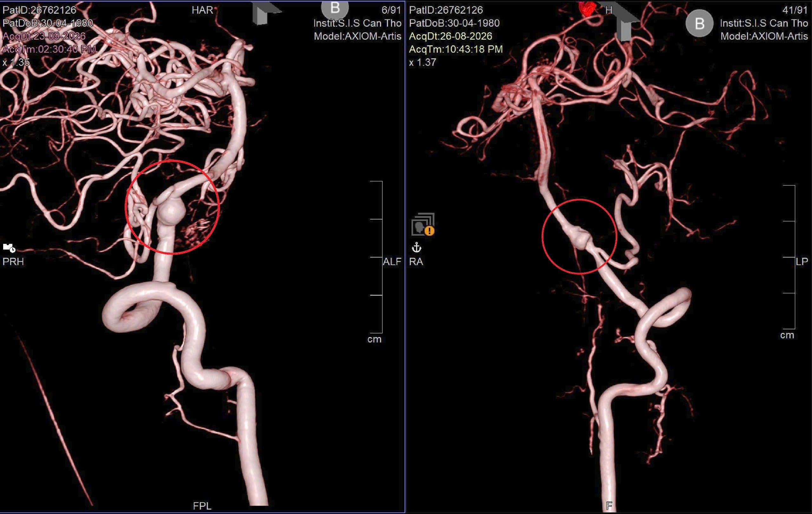Screen dimensions: 812x514
Task: Click the x 1.35 zoom factor
Action: pyautogui.click(x=16, y=62)
